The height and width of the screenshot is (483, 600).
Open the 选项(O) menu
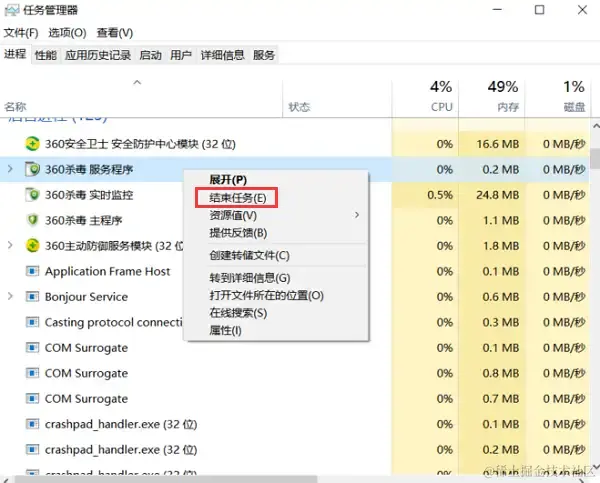[67, 33]
